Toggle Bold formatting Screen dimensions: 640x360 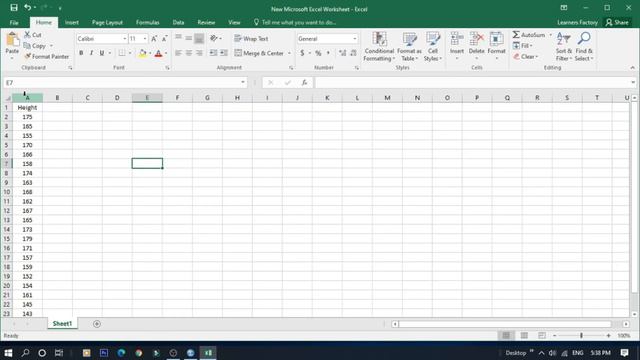[x=81, y=53]
